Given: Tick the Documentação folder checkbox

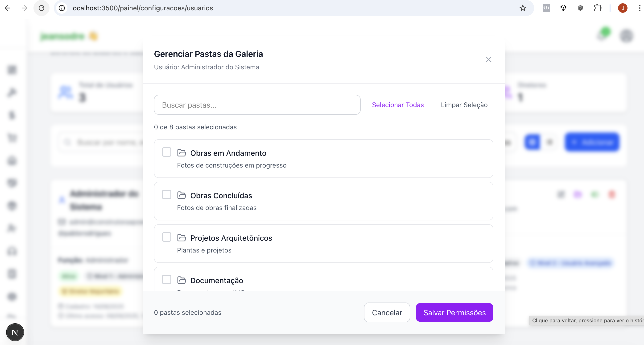Looking at the screenshot, I should 166,279.
